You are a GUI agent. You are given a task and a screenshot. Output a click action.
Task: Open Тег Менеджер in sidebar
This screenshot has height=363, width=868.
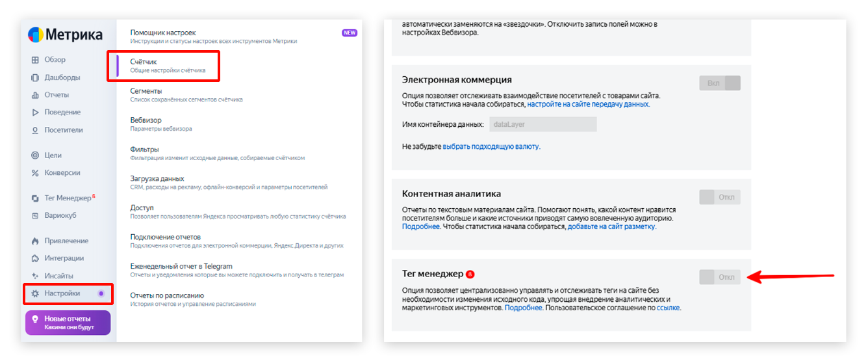click(66, 198)
